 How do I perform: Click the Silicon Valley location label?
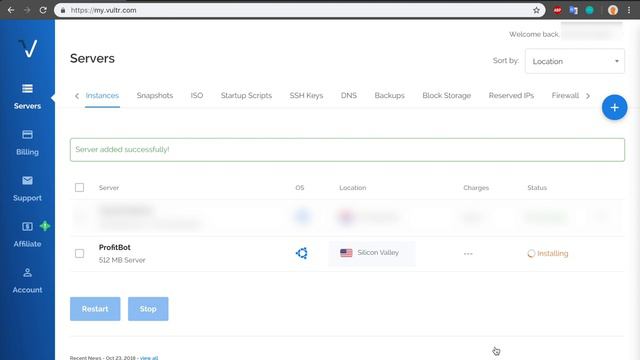point(378,253)
